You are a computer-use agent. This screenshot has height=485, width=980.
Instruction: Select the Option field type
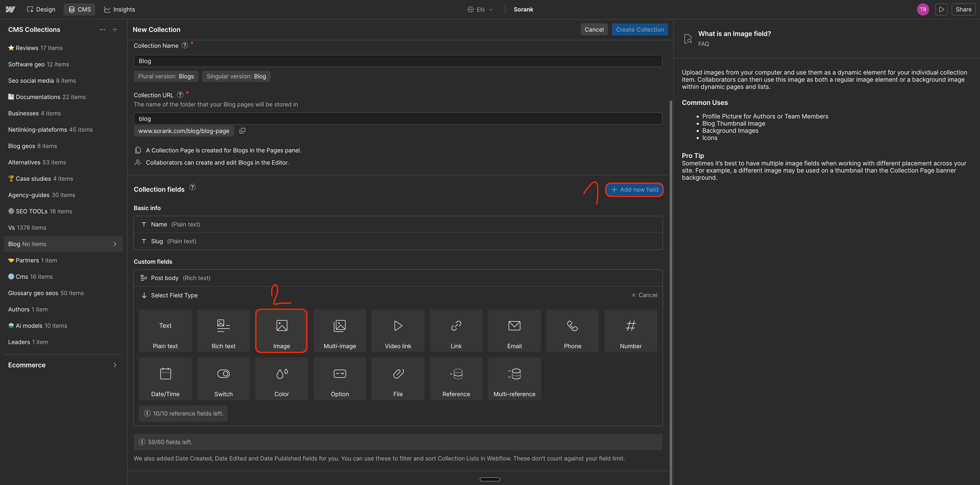(340, 379)
